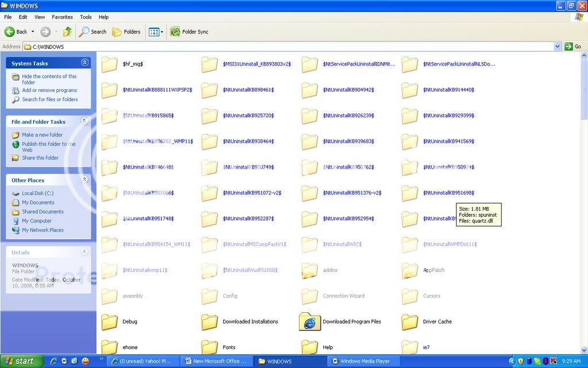Click the green checkmark tray icon
Viewport: 588px width, 368px height.
pyautogui.click(x=537, y=361)
